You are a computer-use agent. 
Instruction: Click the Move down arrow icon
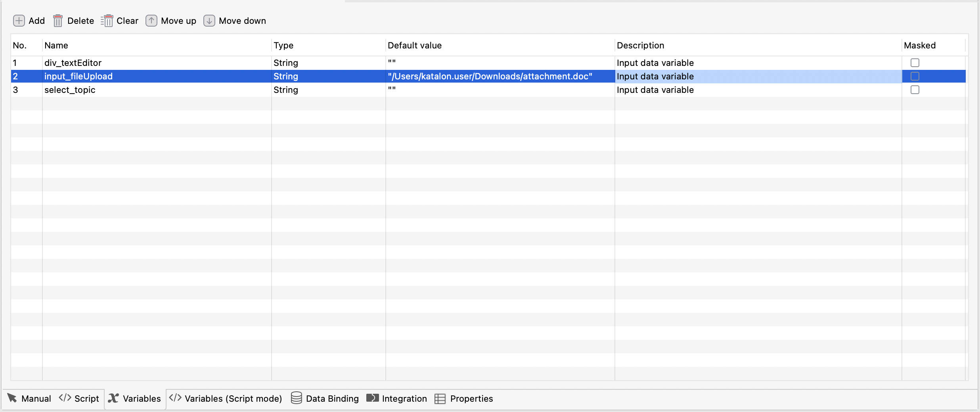coord(209,21)
